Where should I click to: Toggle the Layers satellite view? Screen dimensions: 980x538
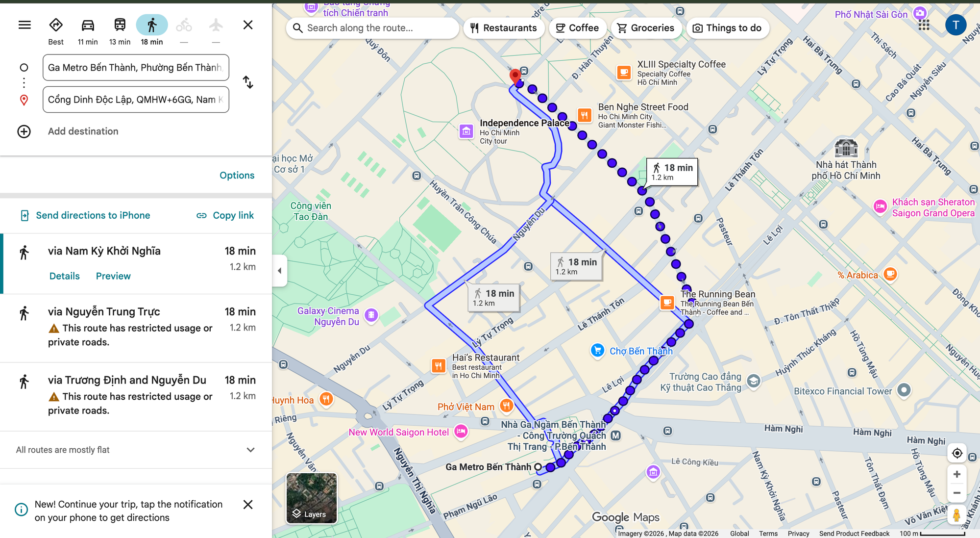click(311, 499)
